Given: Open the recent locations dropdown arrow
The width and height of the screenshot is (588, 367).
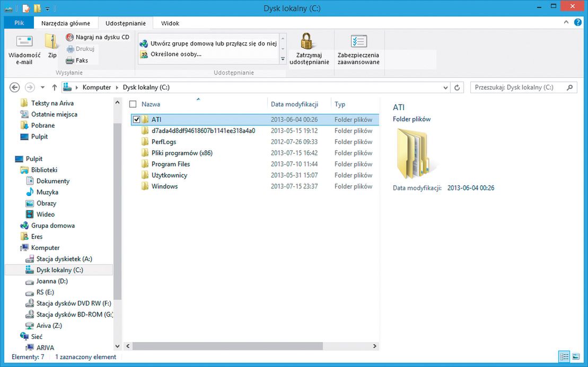Looking at the screenshot, I should pyautogui.click(x=42, y=87).
